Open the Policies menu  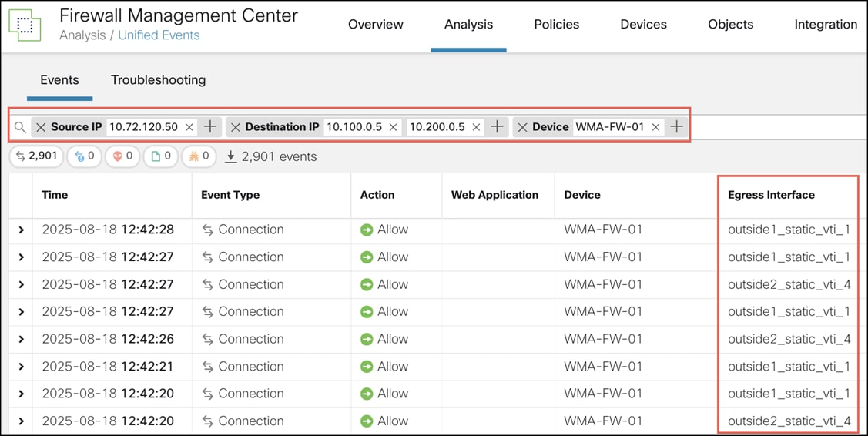pyautogui.click(x=556, y=25)
